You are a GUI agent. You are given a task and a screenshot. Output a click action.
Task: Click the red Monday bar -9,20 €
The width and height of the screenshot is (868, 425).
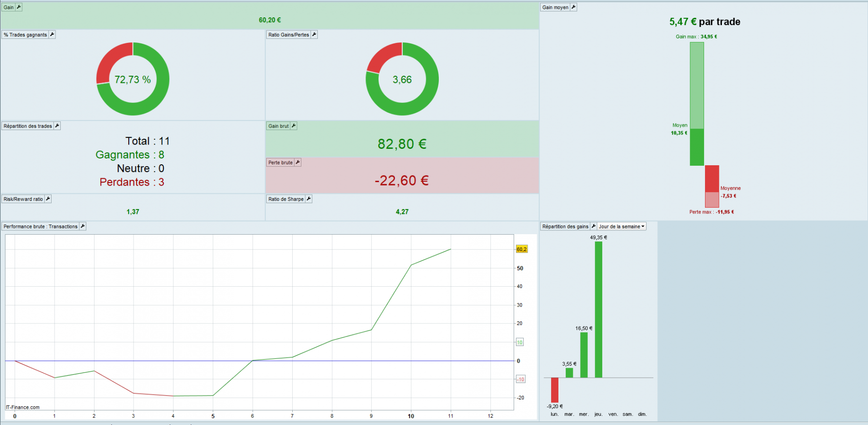[555, 390]
